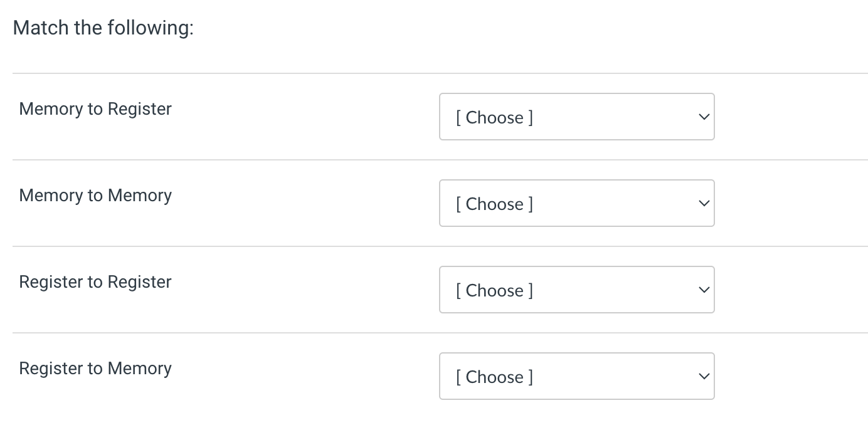Screen dimensions: 868x430
Task: Click the [ Choose ] placeholder text in the first dropdown
Action: tap(494, 117)
